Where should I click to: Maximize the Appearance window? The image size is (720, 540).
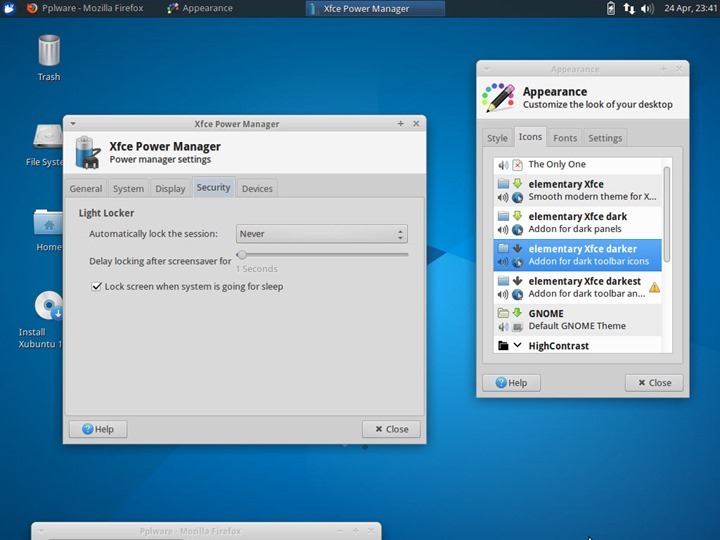click(664, 69)
